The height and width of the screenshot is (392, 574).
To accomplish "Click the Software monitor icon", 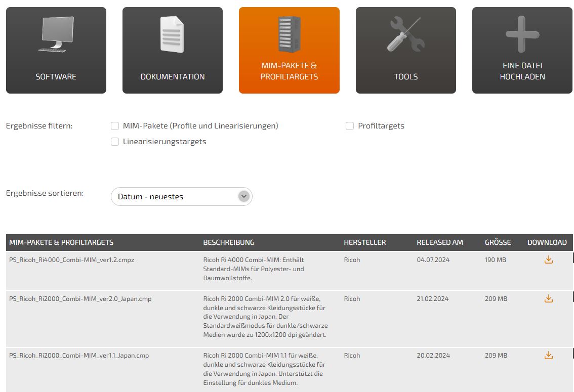I will click(56, 34).
